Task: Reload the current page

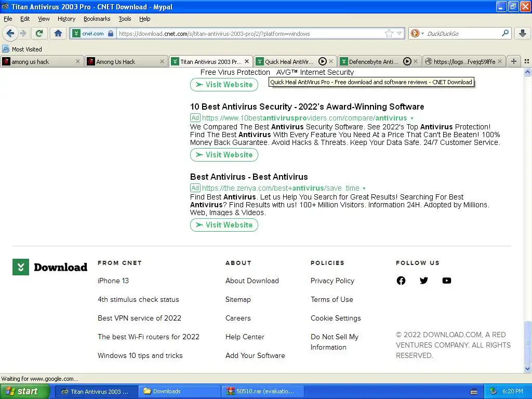Action: click(39, 33)
